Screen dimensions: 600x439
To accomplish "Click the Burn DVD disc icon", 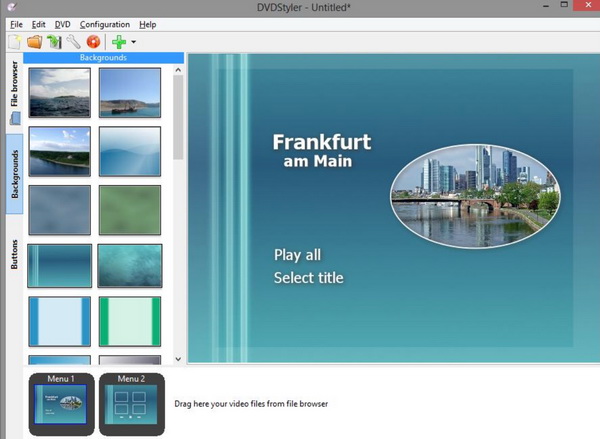I will [x=93, y=43].
